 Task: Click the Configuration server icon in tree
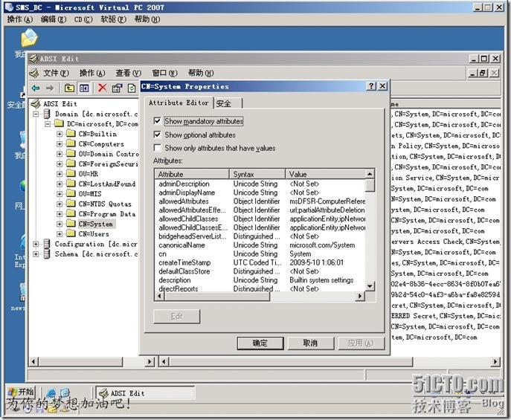coord(47,244)
